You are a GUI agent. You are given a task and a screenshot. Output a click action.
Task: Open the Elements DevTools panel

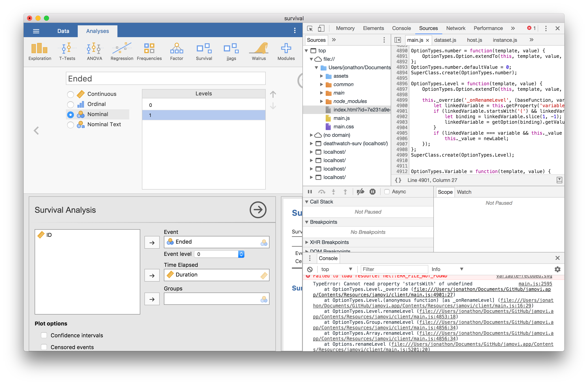click(373, 28)
